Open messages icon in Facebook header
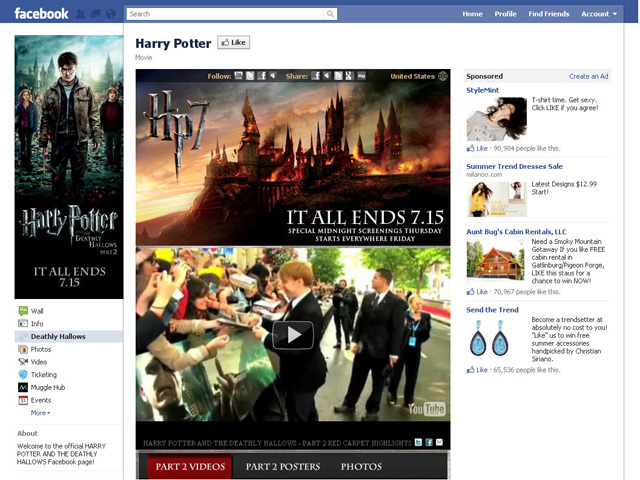The image size is (640, 480). 96,14
